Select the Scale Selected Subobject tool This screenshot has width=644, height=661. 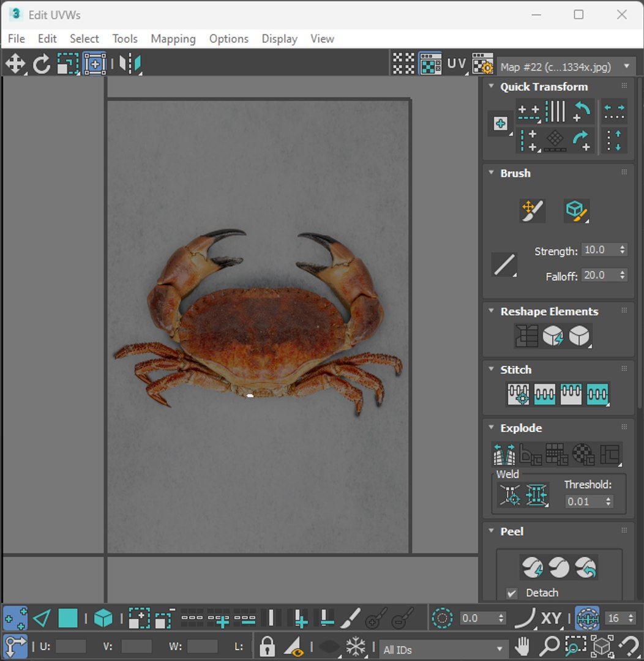(68, 64)
